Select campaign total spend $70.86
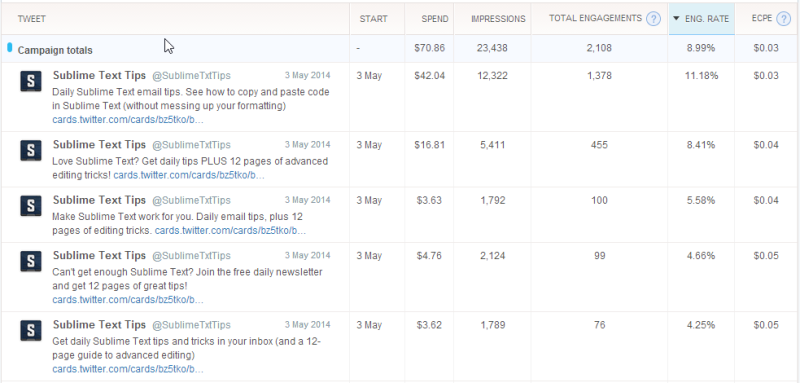The height and width of the screenshot is (383, 800). [x=430, y=48]
